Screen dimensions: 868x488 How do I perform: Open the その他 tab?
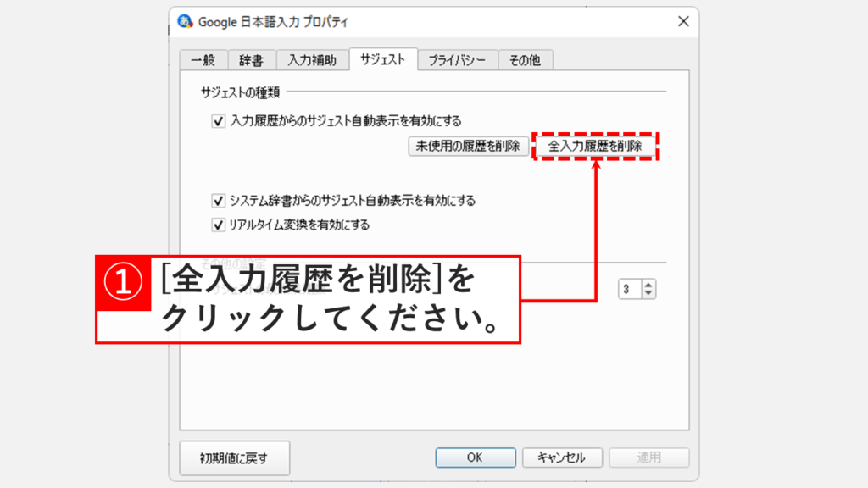coord(525,60)
